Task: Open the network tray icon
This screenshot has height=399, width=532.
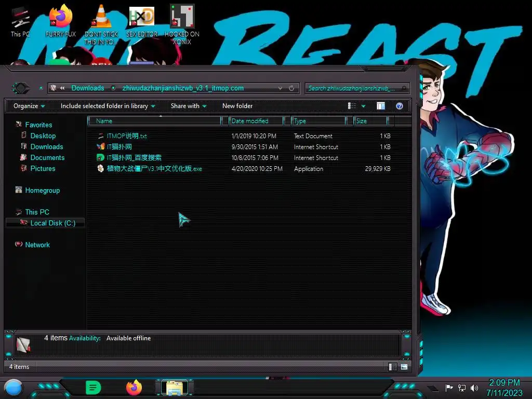Action: 462,388
